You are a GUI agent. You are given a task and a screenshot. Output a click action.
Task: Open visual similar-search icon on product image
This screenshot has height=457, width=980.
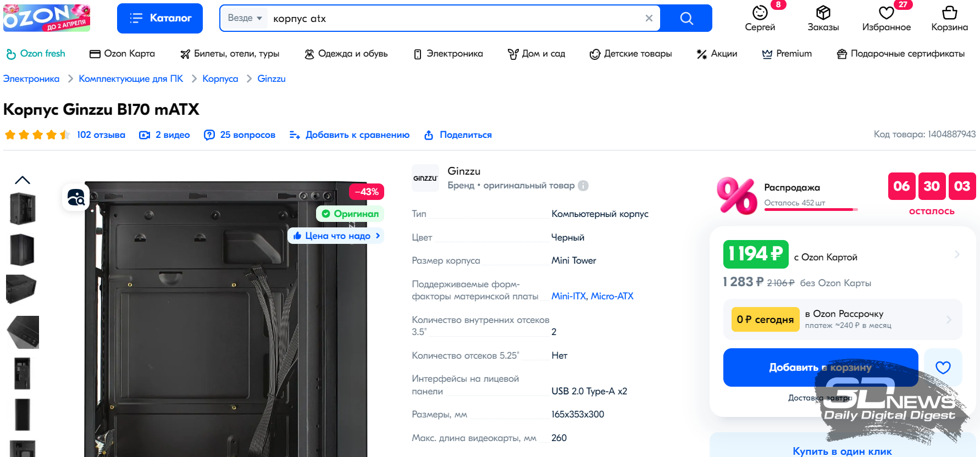pos(76,197)
